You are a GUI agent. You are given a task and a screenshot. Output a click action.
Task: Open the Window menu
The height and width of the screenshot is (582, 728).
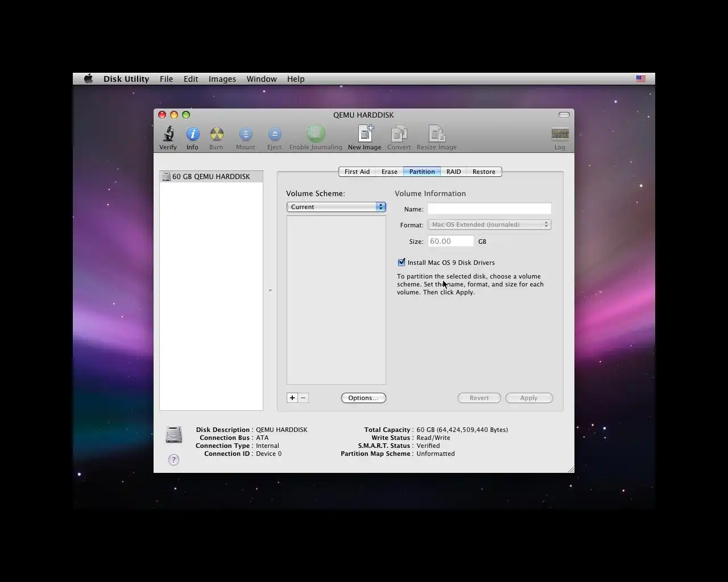click(x=262, y=79)
